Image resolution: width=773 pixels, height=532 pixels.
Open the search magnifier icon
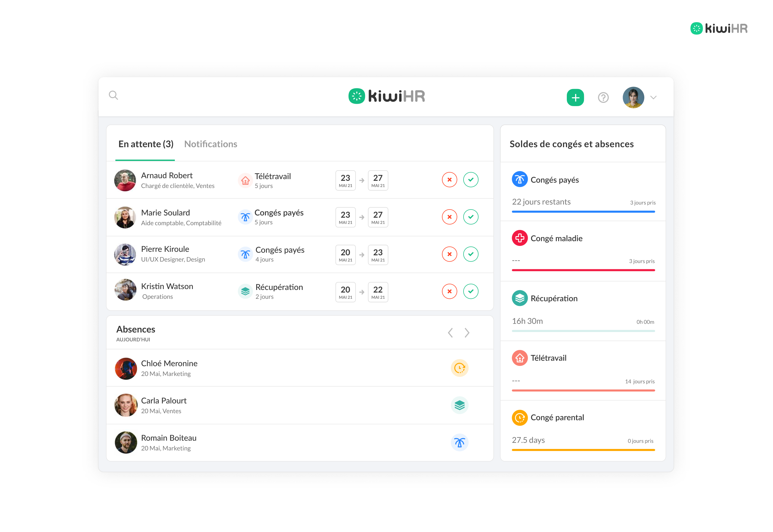click(113, 95)
